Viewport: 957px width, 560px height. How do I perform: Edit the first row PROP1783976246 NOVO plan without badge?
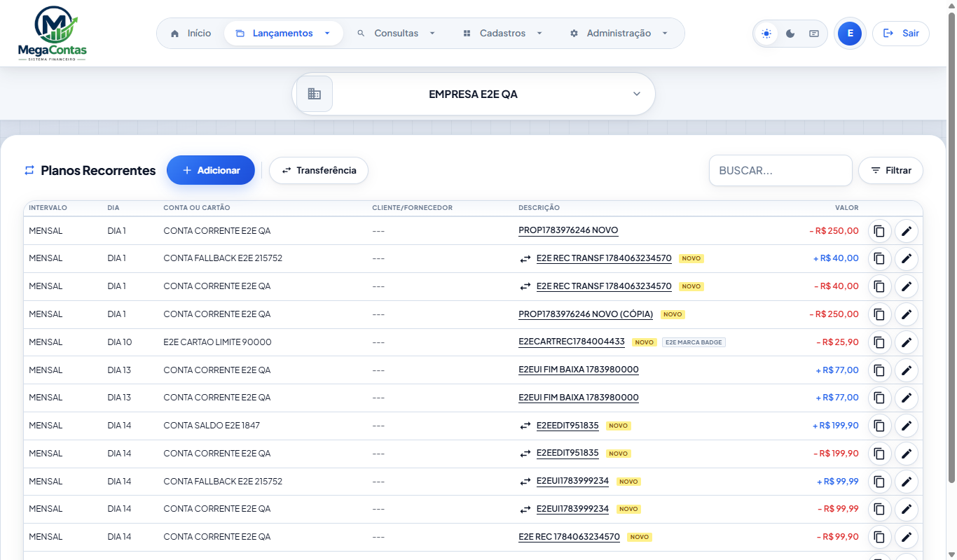pos(907,231)
